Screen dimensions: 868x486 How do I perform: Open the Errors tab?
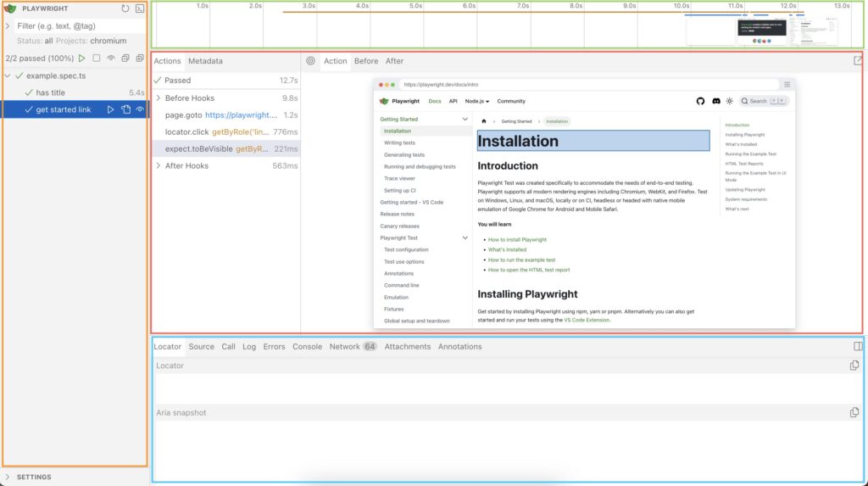point(274,346)
